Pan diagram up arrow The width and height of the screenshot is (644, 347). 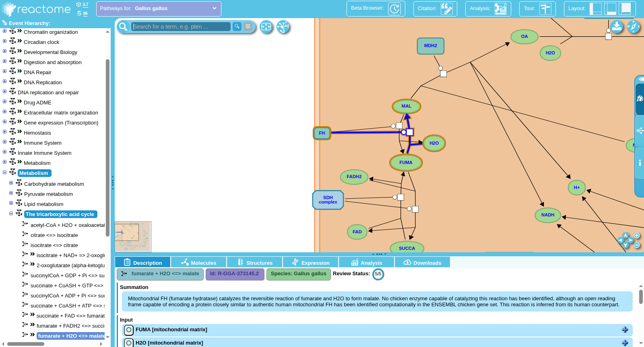[625, 235]
